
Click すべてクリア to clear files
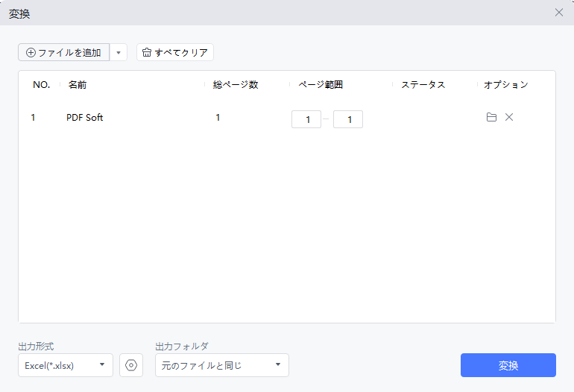(x=175, y=52)
